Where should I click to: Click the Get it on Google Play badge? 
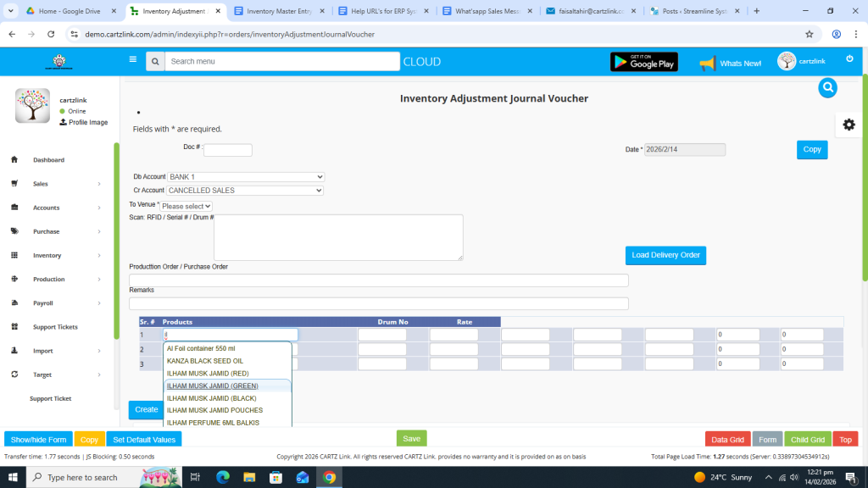643,62
